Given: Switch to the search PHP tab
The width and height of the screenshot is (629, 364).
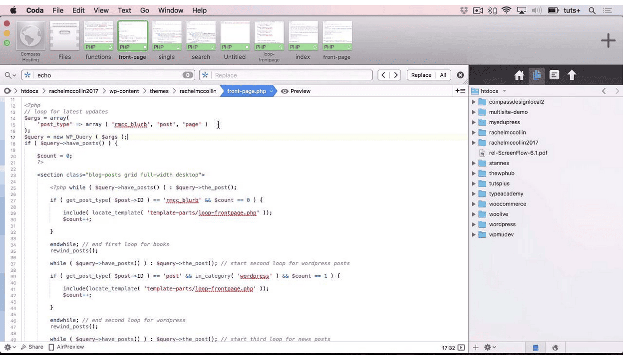Looking at the screenshot, I should click(x=201, y=41).
